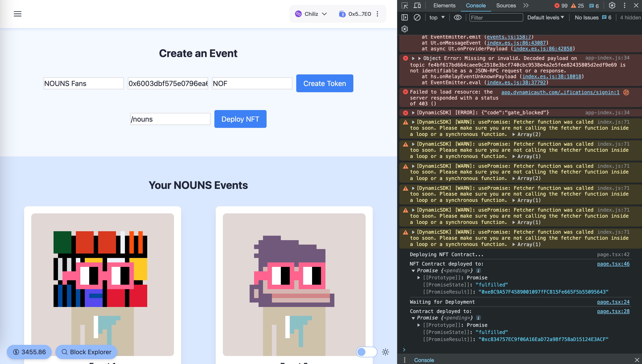Click the Deploy NFT button
642x364 pixels.
coord(240,119)
